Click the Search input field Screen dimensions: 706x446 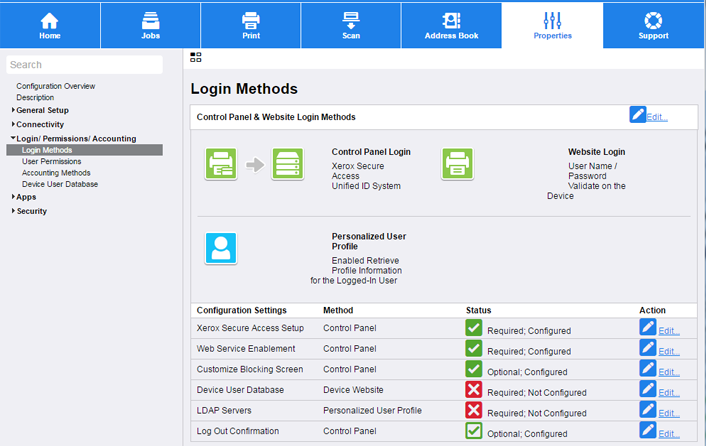point(84,65)
